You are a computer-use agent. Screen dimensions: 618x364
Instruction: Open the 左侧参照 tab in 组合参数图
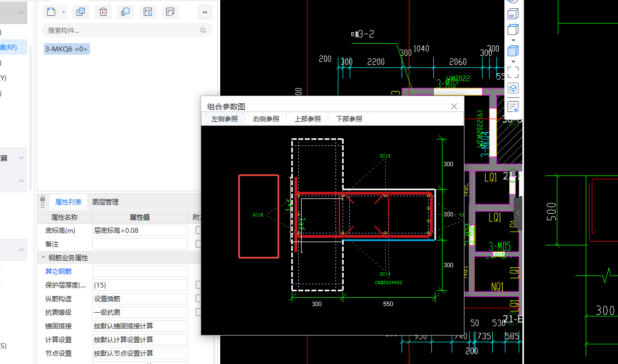click(224, 119)
